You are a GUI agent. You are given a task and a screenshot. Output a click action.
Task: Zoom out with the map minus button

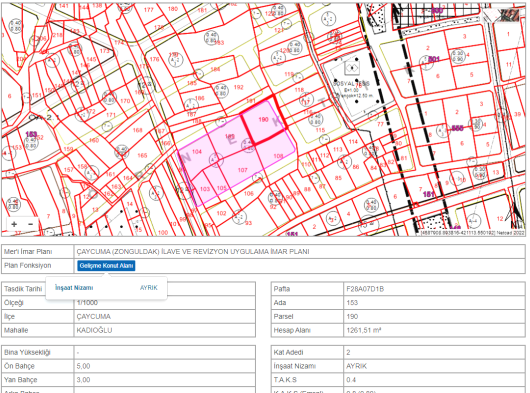click(x=30, y=224)
